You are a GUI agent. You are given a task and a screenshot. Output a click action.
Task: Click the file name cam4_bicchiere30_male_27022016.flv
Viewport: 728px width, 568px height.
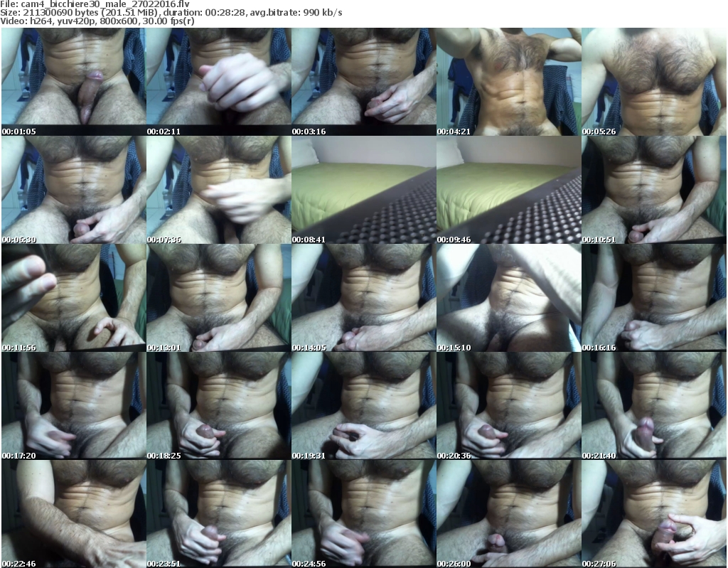(105, 4)
